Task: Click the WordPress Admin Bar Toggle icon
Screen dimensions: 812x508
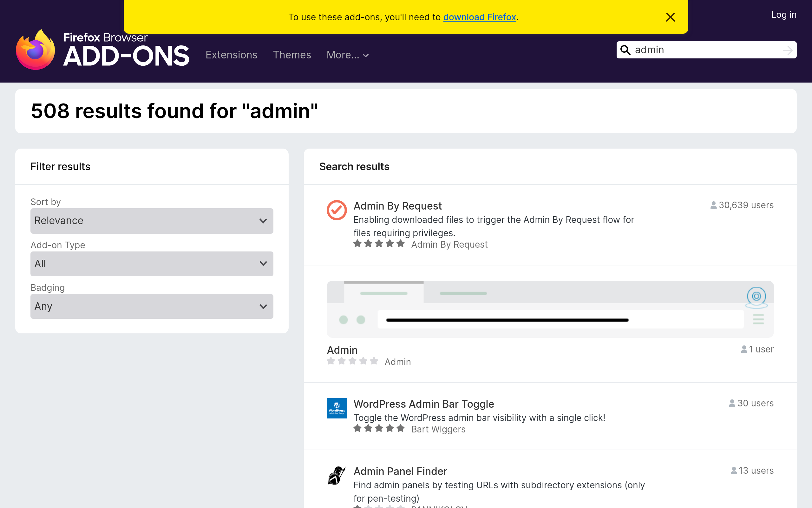Action: 337,408
